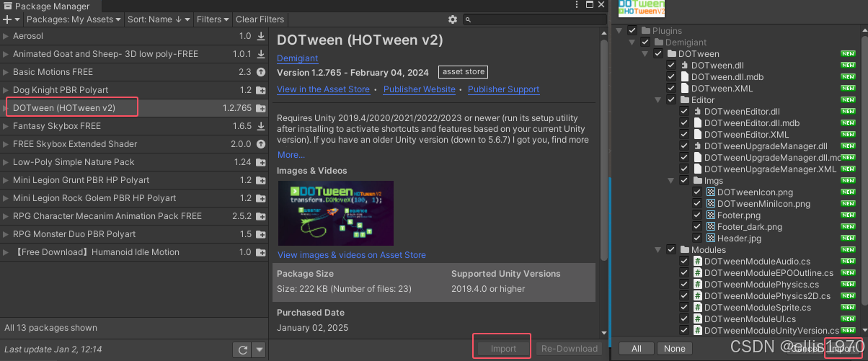
Task: Select Basic Motions FREE package entry
Action: (134, 72)
